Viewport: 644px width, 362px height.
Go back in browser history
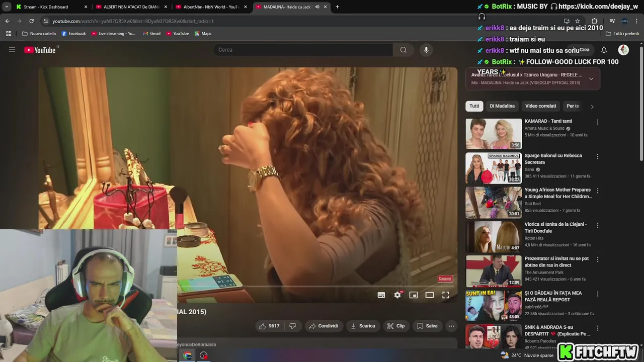7,21
